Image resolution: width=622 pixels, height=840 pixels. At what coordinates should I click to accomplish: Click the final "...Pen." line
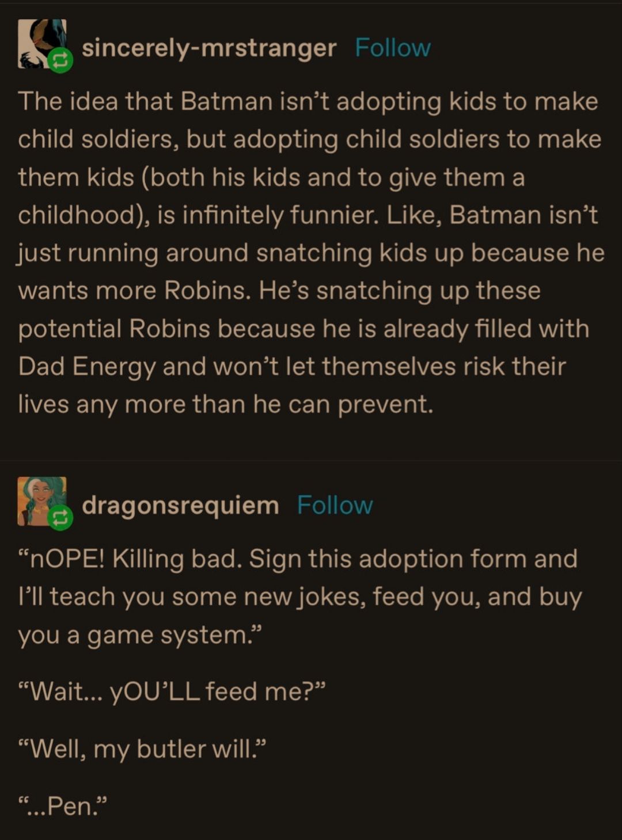coord(63,806)
